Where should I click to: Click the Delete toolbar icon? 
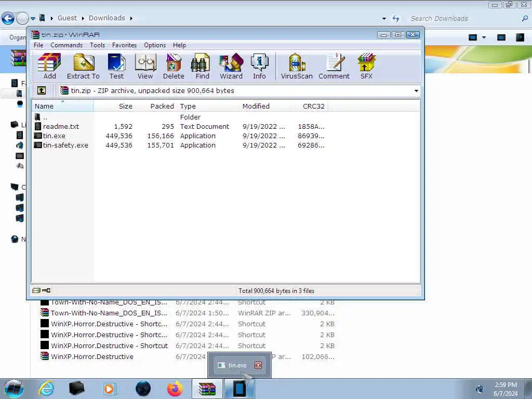coord(174,66)
